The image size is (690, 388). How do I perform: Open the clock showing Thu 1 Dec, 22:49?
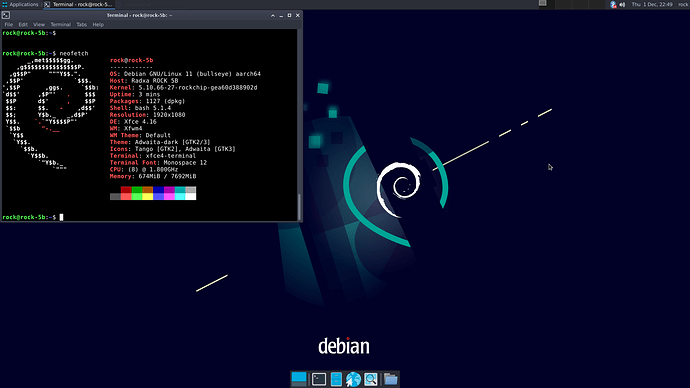pos(652,4)
